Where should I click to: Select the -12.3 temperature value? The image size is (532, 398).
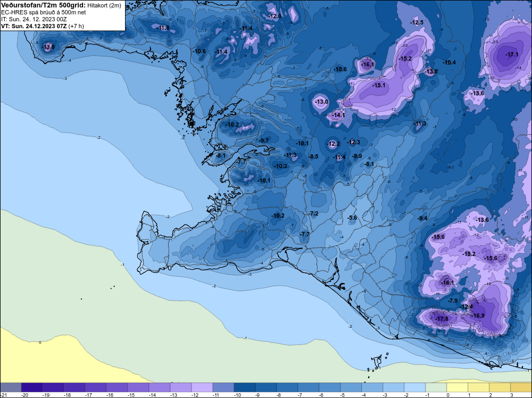pyautogui.click(x=354, y=143)
